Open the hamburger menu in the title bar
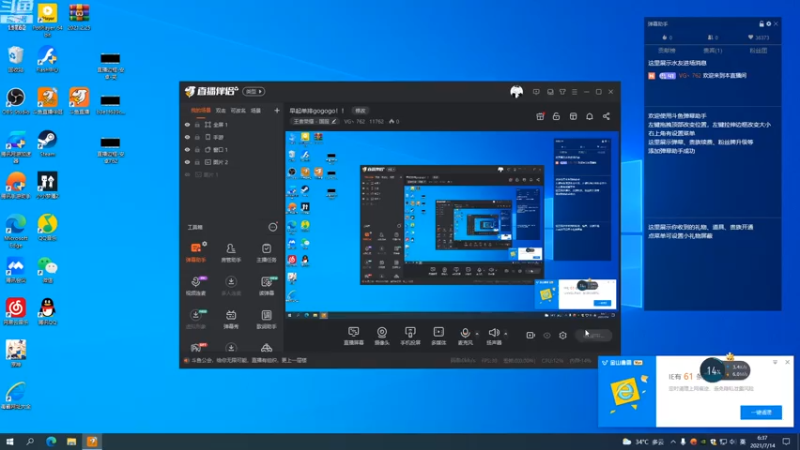This screenshot has height=450, width=800. 574,92
